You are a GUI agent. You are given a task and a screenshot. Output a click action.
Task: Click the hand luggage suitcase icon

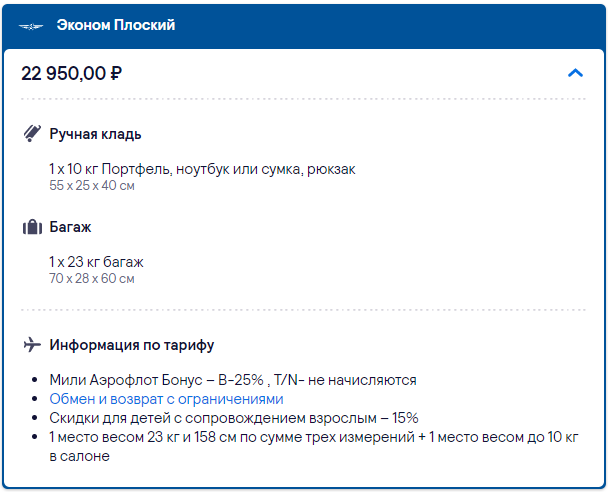[32, 133]
